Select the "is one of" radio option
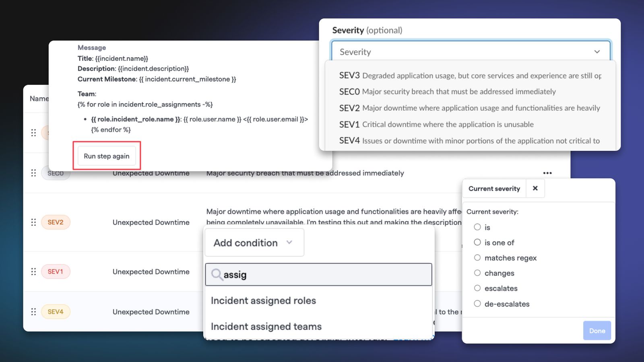The width and height of the screenshot is (644, 362). point(477,243)
